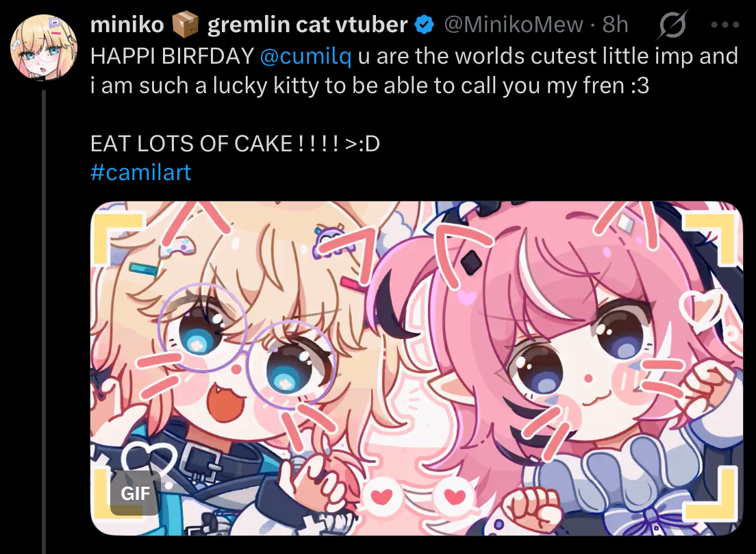756x554 pixels.
Task: Click the 'gremlin cat vtuber' name text
Action: pos(307,25)
